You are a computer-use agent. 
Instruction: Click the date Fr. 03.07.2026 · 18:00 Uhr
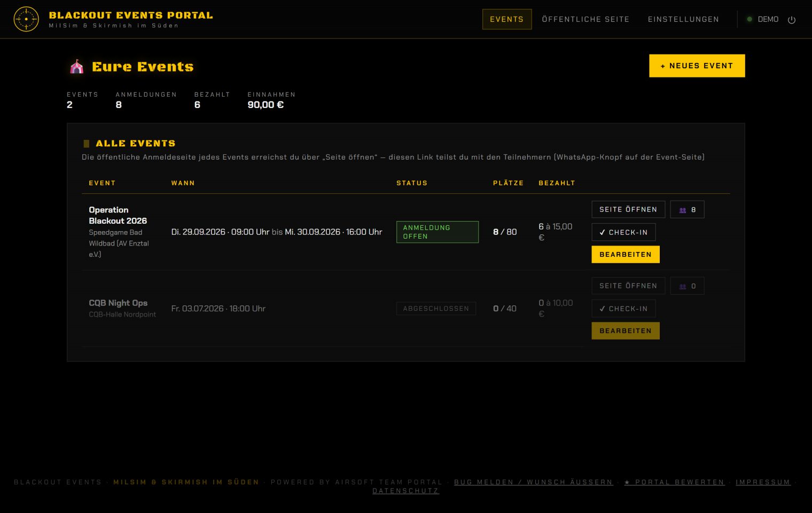point(218,309)
